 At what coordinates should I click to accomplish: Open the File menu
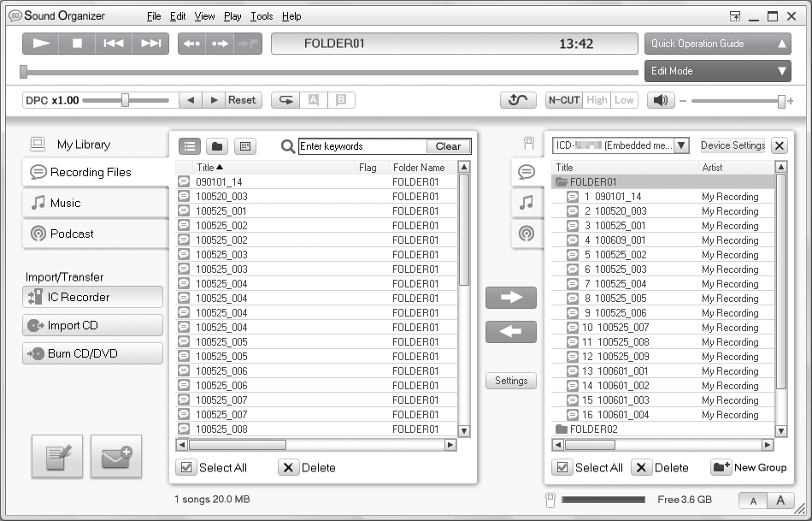[154, 16]
